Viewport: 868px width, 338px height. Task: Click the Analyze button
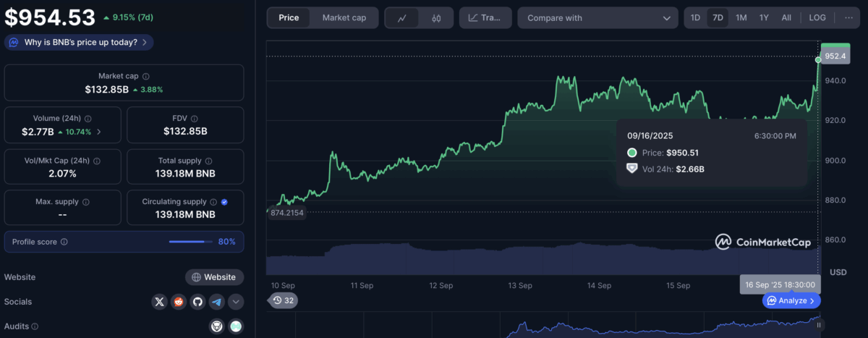[x=791, y=300]
